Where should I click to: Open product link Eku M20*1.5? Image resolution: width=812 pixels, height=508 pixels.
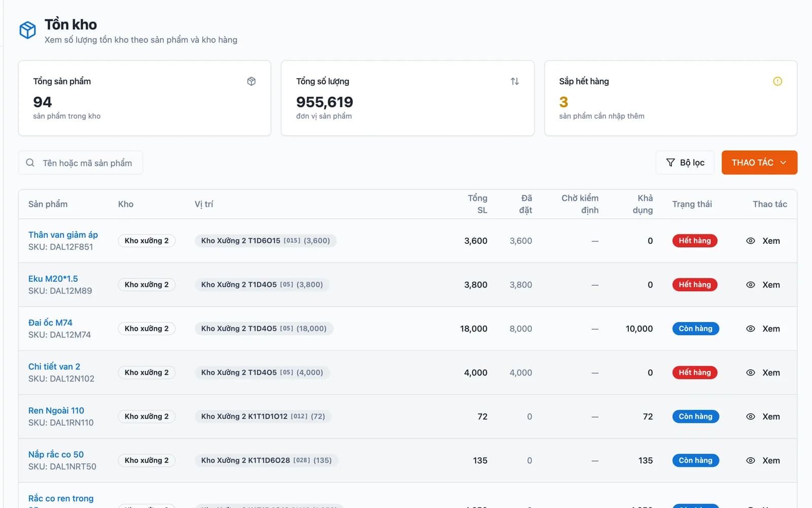[x=53, y=279]
